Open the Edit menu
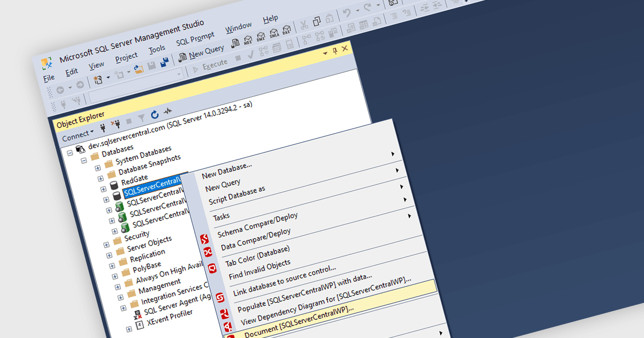The image size is (644, 338). [72, 71]
